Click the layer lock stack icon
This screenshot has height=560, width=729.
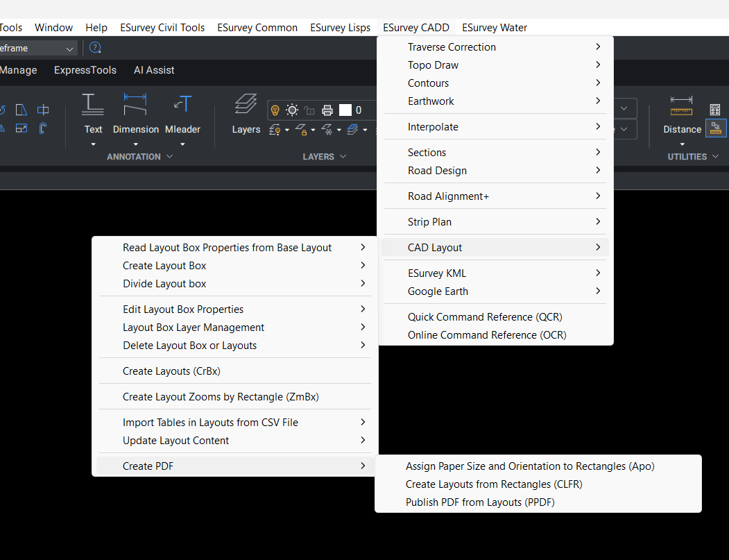(x=301, y=130)
